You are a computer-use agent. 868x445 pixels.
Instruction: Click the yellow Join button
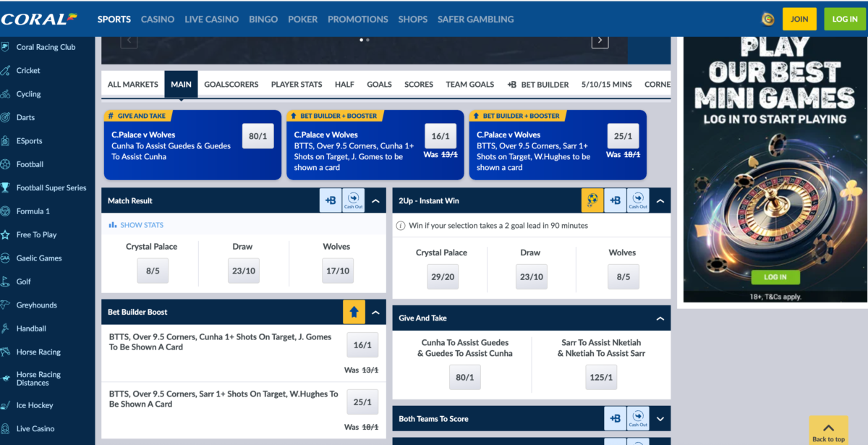(x=799, y=19)
